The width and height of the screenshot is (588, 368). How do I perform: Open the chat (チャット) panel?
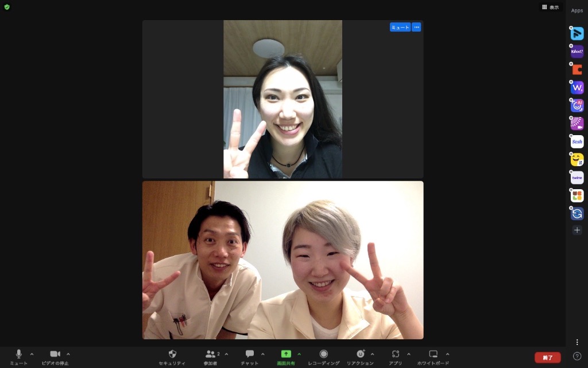pyautogui.click(x=250, y=354)
